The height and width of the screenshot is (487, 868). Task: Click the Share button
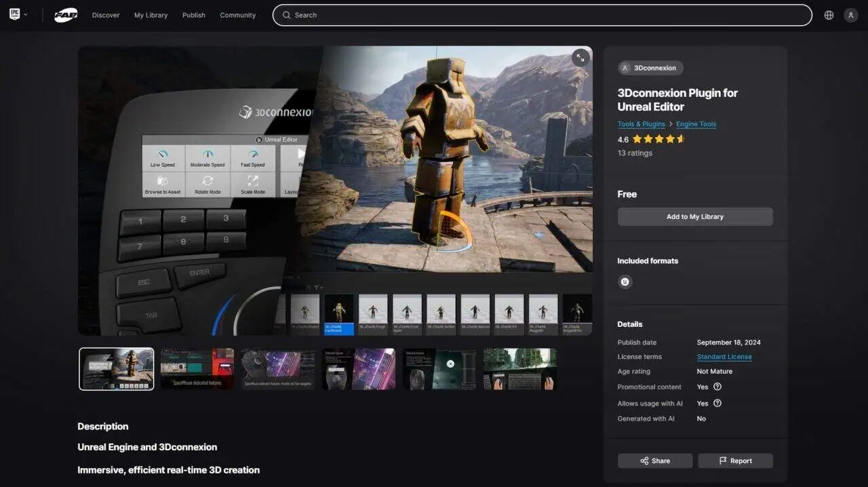655,461
